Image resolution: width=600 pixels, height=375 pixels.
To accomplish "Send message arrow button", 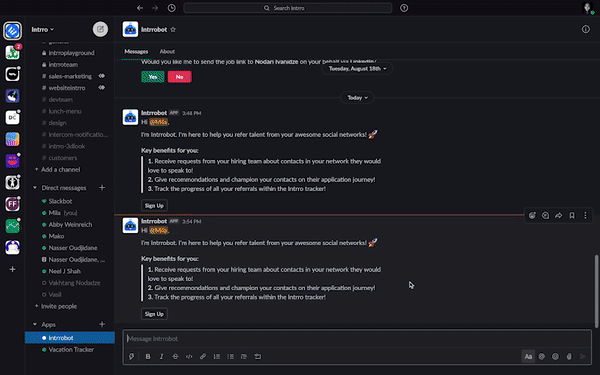I will click(x=582, y=356).
